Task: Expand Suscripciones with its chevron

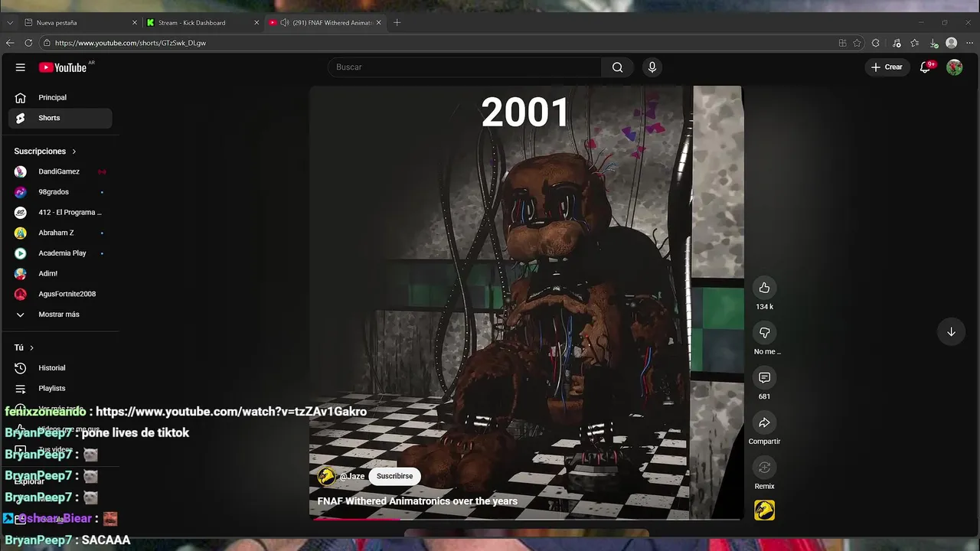Action: 73,152
